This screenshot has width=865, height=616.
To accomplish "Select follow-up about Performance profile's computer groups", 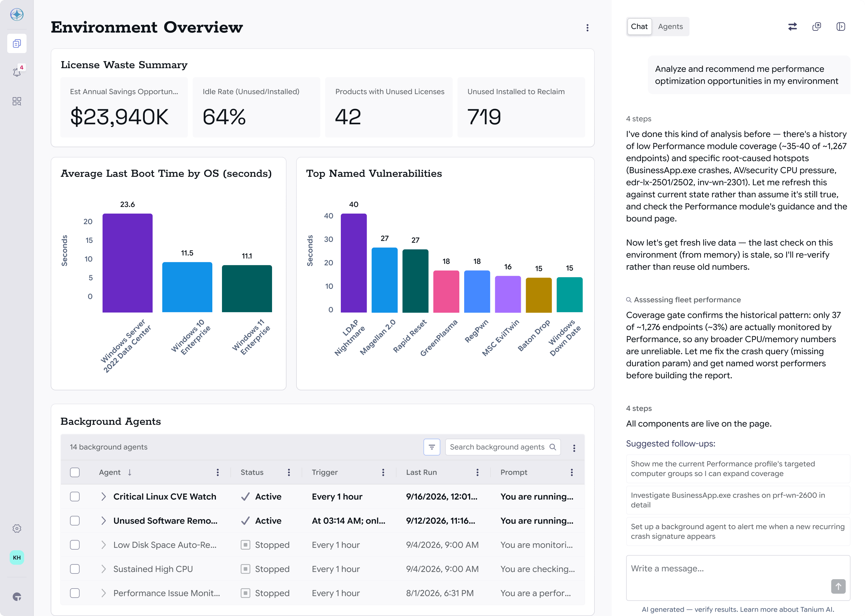I will tap(738, 469).
